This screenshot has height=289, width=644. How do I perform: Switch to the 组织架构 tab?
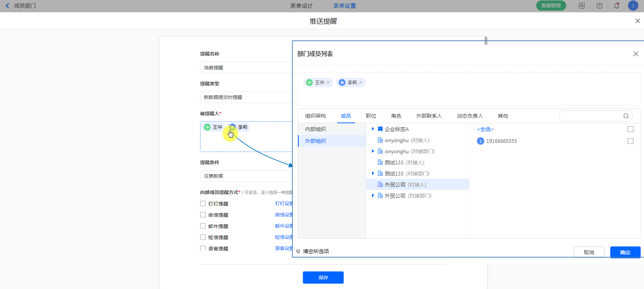point(315,116)
